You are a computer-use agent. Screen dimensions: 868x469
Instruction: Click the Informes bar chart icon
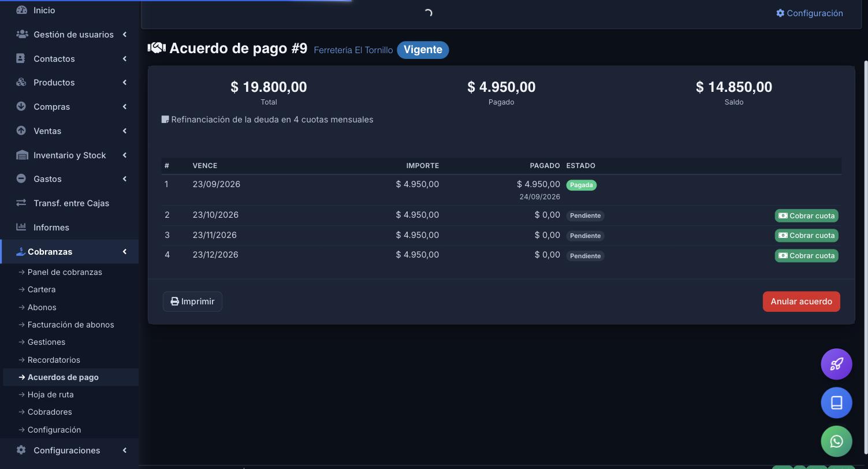coord(21,227)
